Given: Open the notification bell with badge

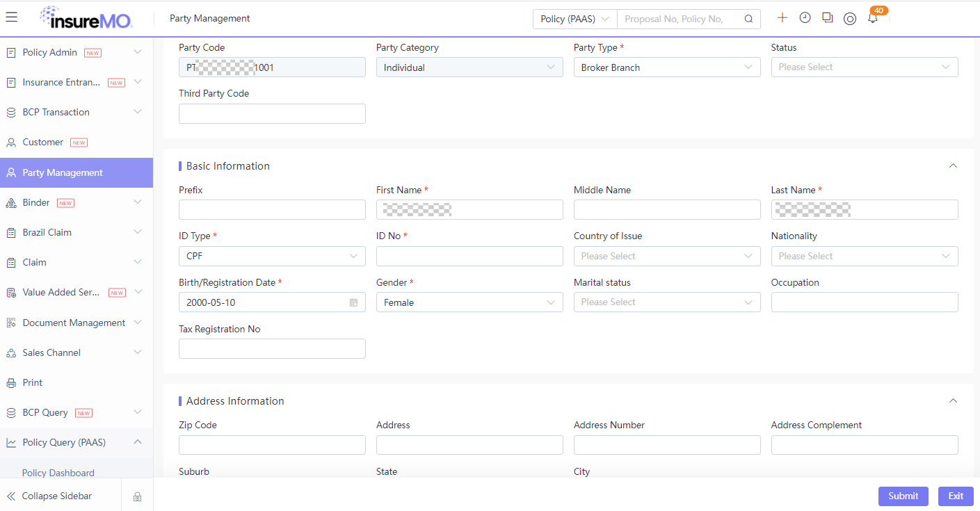Looking at the screenshot, I should click(x=873, y=18).
